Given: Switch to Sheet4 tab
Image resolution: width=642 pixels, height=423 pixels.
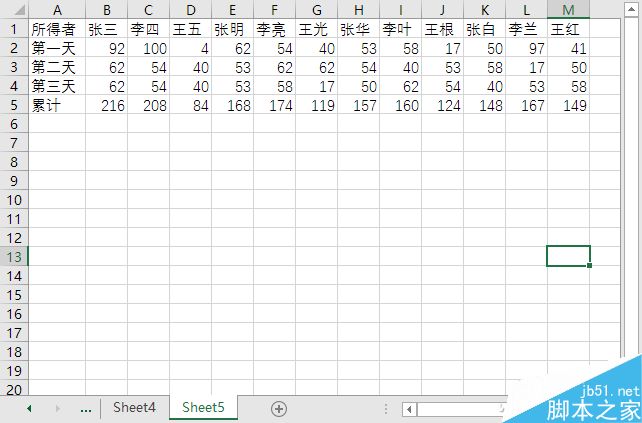Looking at the screenshot, I should coord(134,407).
